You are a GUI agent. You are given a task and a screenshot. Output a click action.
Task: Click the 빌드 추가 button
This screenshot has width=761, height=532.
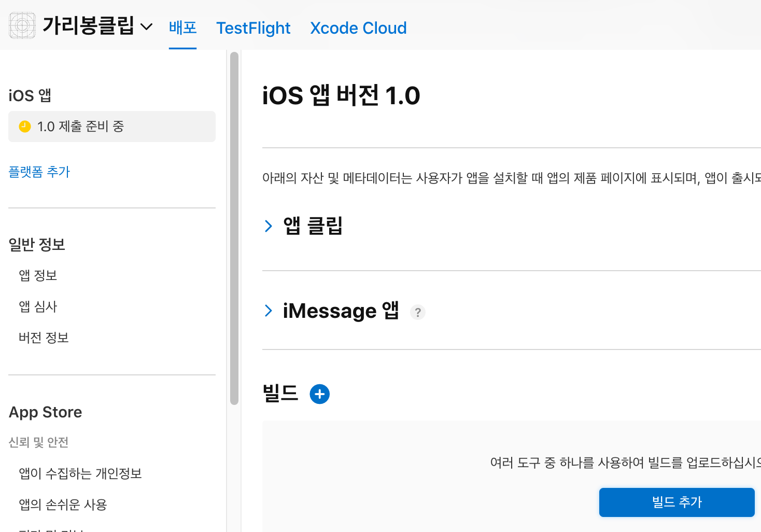coord(677,502)
